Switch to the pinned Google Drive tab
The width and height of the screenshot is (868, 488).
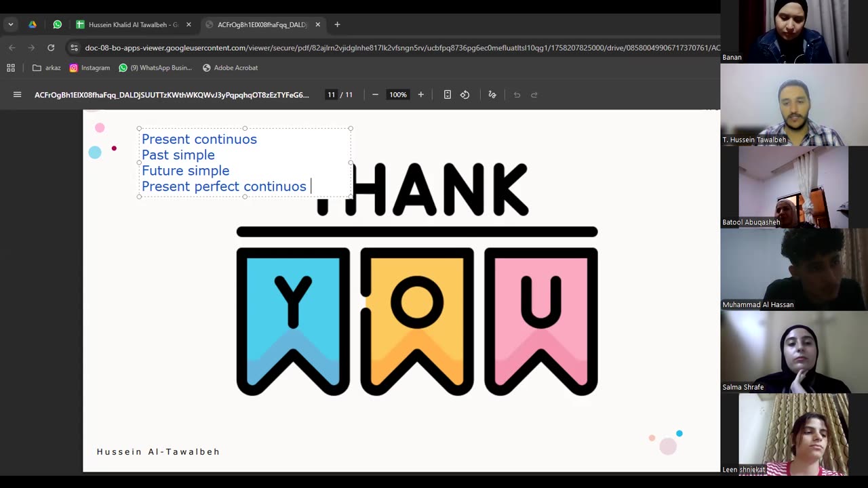click(33, 24)
